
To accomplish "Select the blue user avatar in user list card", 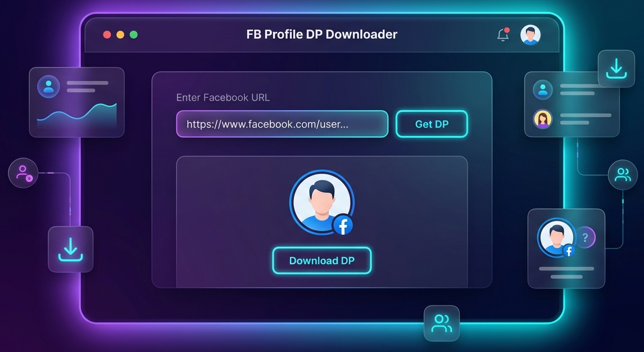I will [x=542, y=89].
